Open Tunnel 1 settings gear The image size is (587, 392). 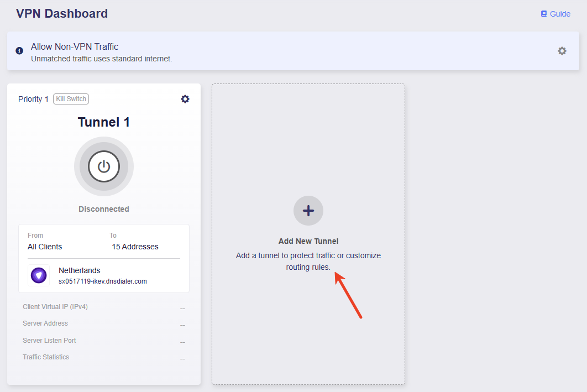pos(185,99)
